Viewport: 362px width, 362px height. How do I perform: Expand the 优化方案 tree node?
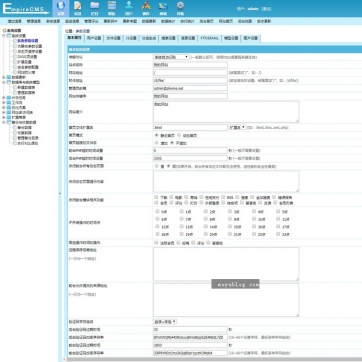click(4, 107)
